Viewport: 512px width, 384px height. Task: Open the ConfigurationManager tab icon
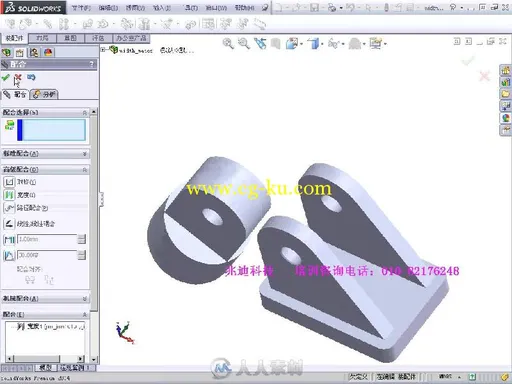pos(34,52)
